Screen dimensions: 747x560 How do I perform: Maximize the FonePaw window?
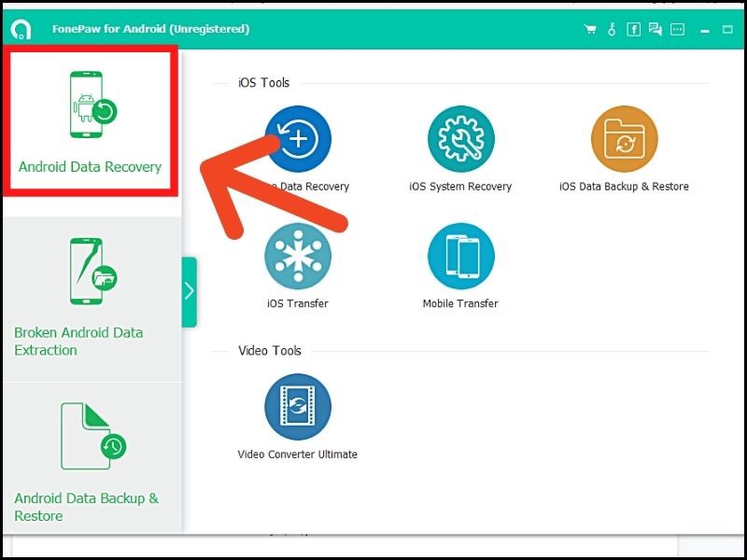727,30
